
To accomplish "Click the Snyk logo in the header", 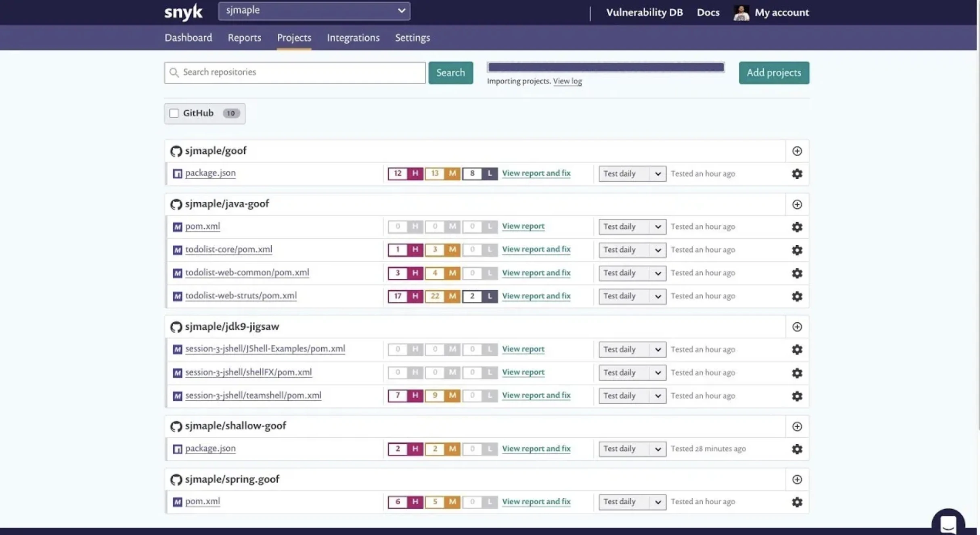I will click(183, 12).
